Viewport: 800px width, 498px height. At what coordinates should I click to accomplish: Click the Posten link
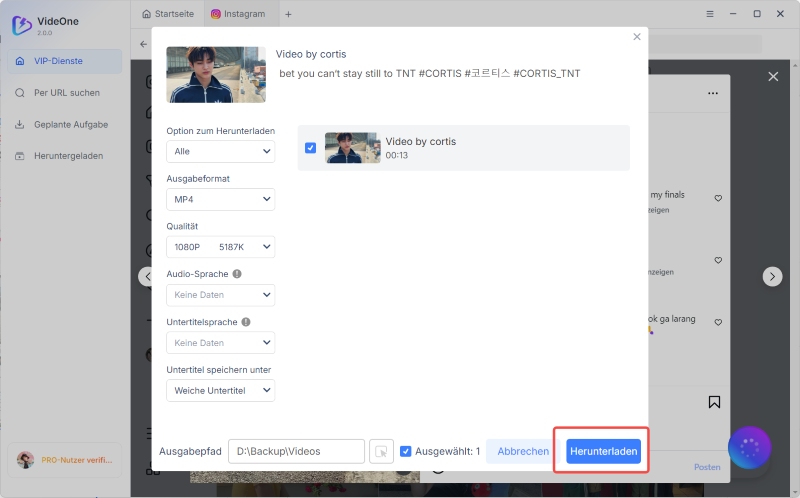707,467
